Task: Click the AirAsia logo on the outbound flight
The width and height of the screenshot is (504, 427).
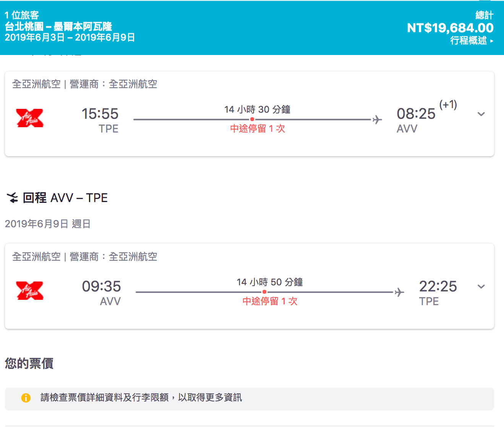Action: (30, 118)
